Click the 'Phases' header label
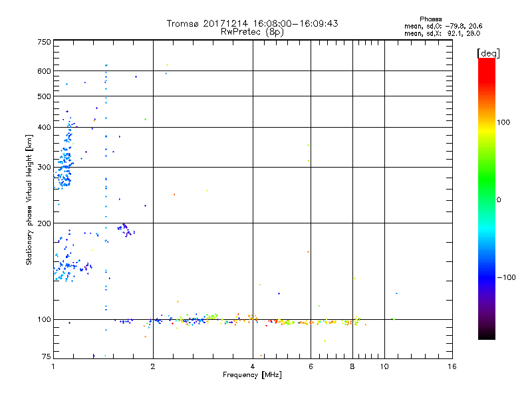532x399 pixels. pyautogui.click(x=430, y=19)
